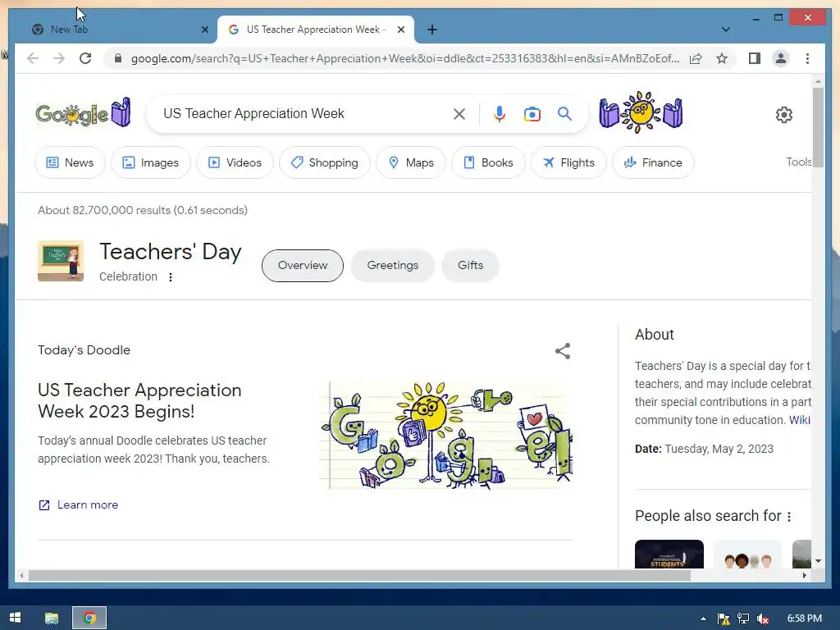Open the Wiki source link
Image resolution: width=840 pixels, height=630 pixels.
click(800, 420)
